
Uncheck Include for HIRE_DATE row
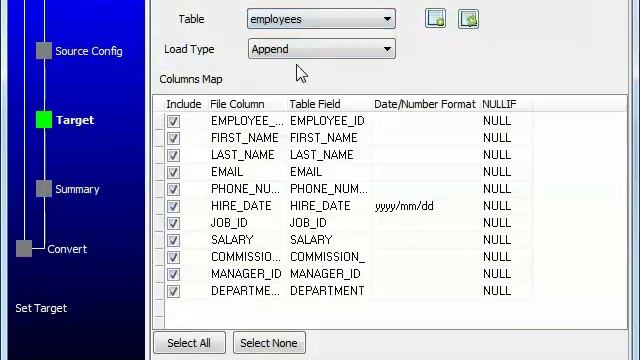tap(173, 206)
